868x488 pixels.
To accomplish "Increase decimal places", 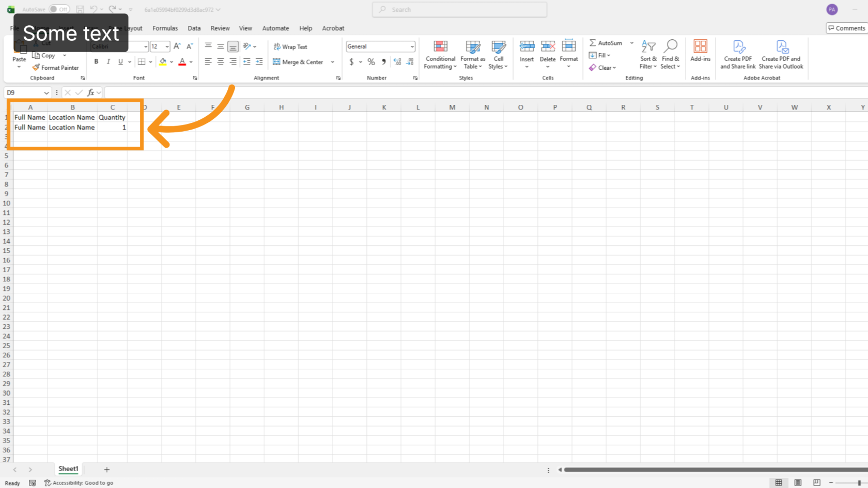I will [x=397, y=62].
